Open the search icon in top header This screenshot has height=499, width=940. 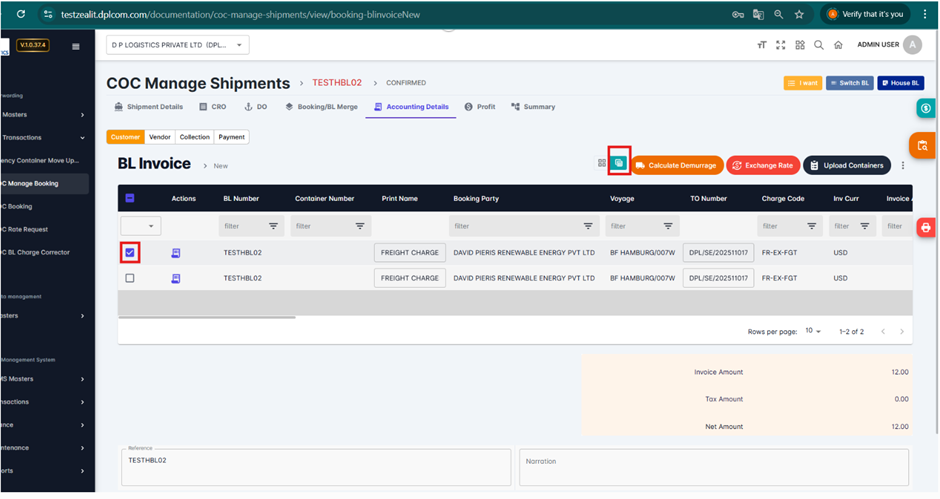point(819,45)
